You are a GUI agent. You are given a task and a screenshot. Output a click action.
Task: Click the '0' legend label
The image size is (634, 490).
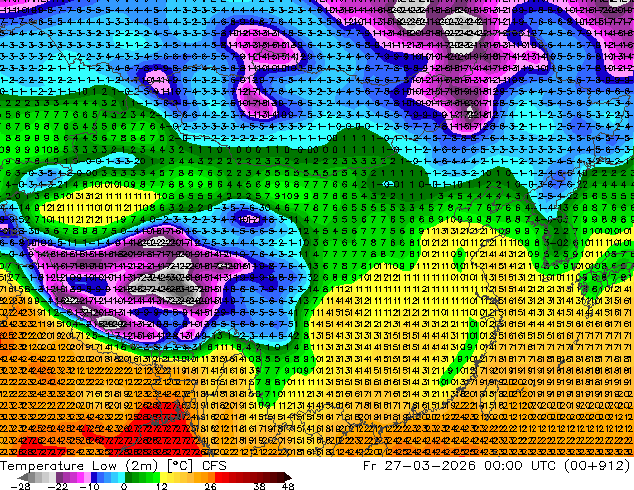click(x=124, y=486)
